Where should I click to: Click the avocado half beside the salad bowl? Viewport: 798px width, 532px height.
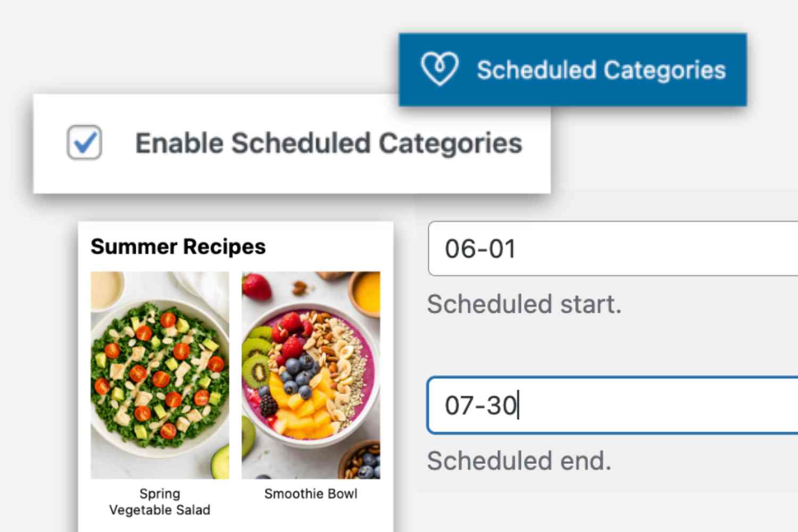pyautogui.click(x=219, y=461)
